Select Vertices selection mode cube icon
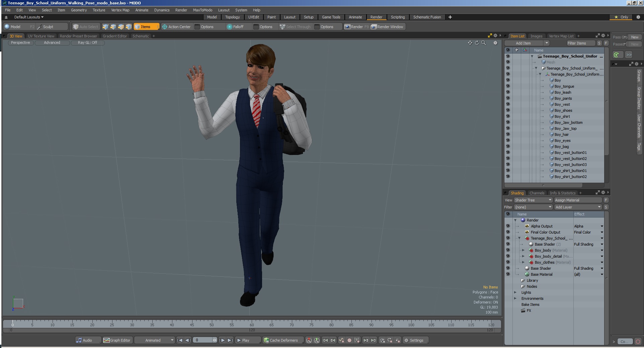Viewport: 644px width, 348px height. pyautogui.click(x=105, y=27)
